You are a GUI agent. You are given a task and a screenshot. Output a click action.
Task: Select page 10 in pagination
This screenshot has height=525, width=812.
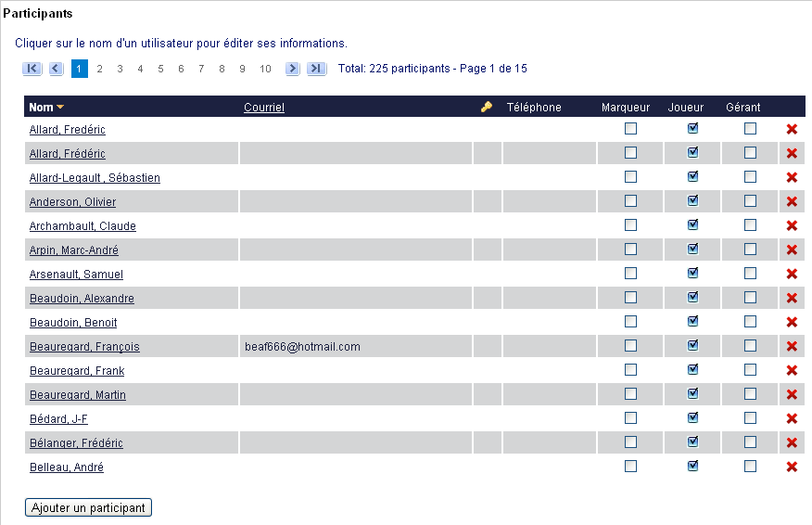pyautogui.click(x=265, y=69)
